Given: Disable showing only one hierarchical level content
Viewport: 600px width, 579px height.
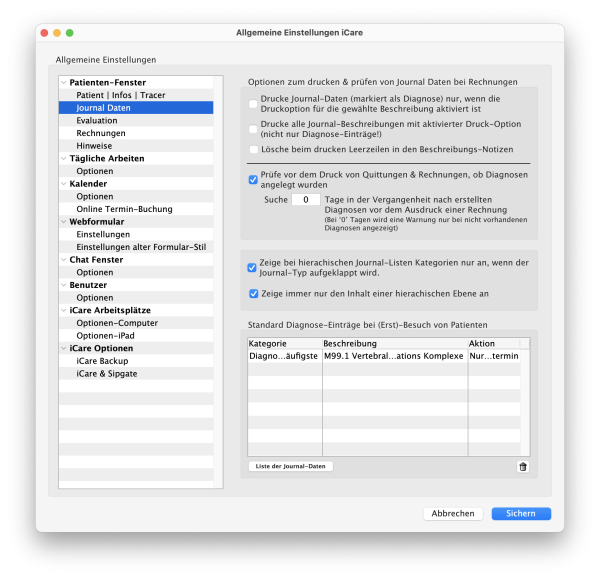Looking at the screenshot, I should (x=253, y=293).
